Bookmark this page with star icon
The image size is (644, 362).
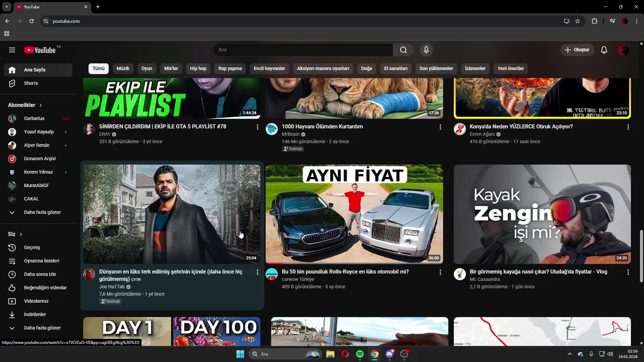(x=578, y=21)
